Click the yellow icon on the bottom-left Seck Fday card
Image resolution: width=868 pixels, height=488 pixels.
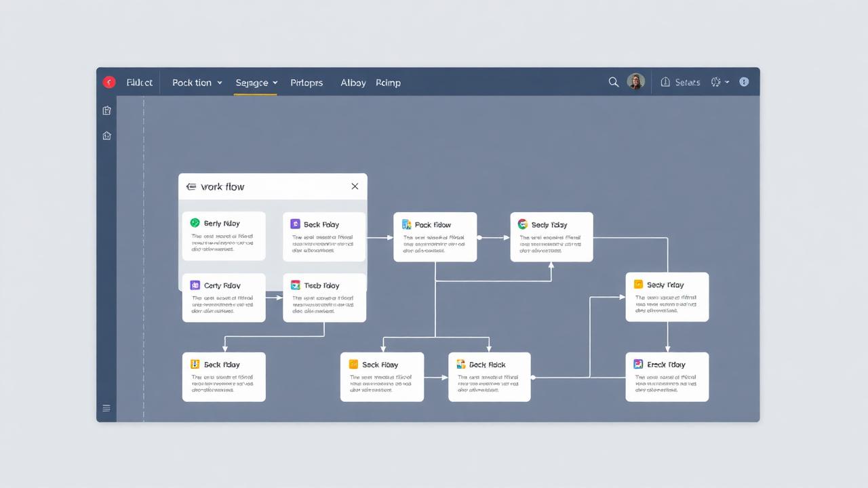coord(197,364)
